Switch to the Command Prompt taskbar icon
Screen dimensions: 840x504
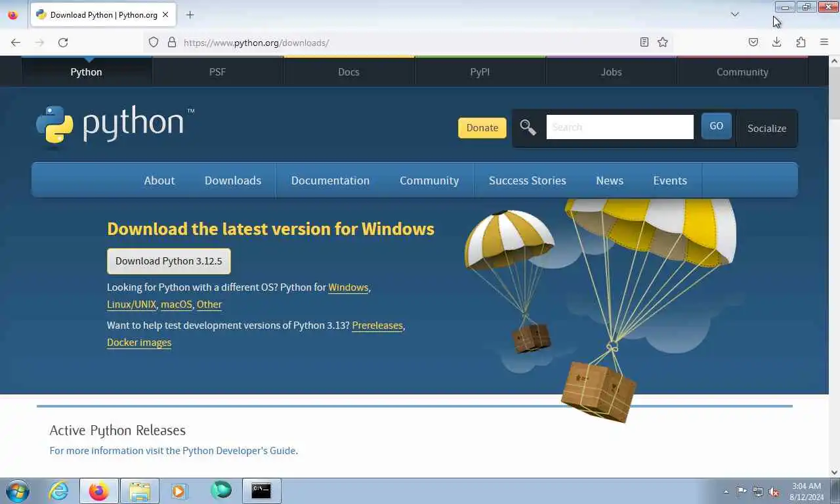click(262, 491)
